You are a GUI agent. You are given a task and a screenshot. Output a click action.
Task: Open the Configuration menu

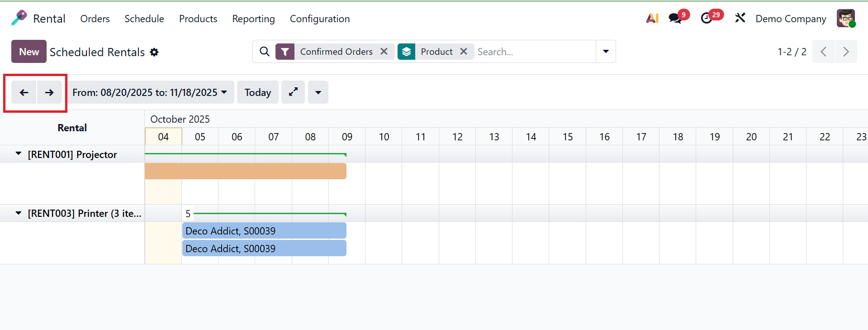click(x=319, y=19)
